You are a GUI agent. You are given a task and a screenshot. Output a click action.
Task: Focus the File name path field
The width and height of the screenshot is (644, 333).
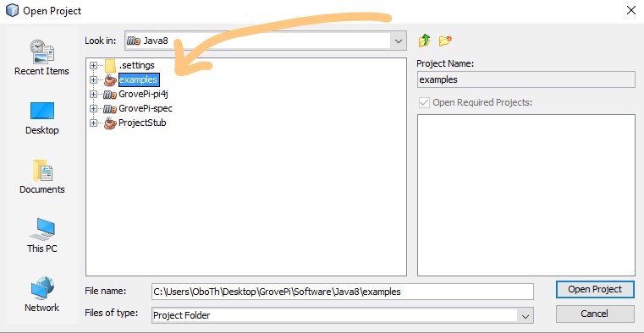point(343,292)
